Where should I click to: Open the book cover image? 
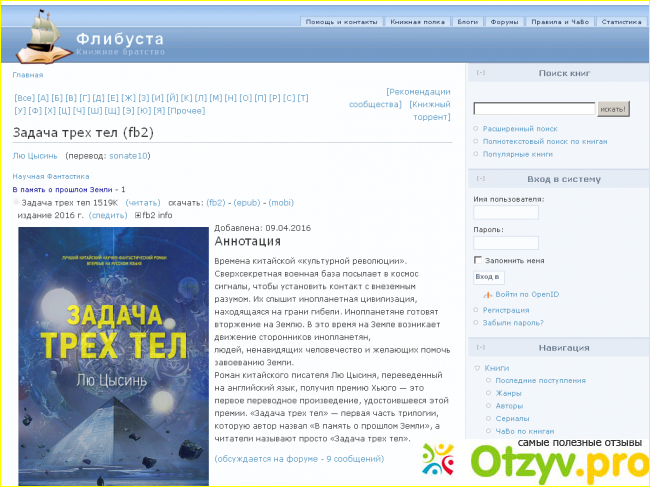113,357
